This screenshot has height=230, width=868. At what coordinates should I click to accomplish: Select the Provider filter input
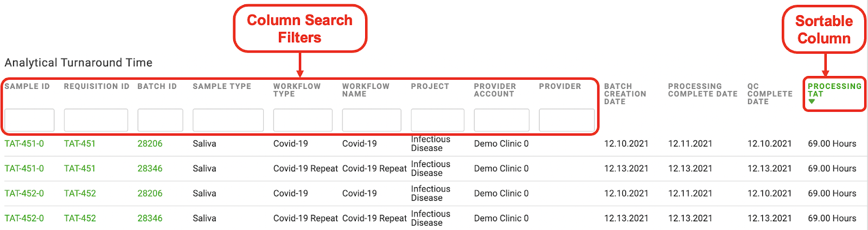click(x=566, y=120)
